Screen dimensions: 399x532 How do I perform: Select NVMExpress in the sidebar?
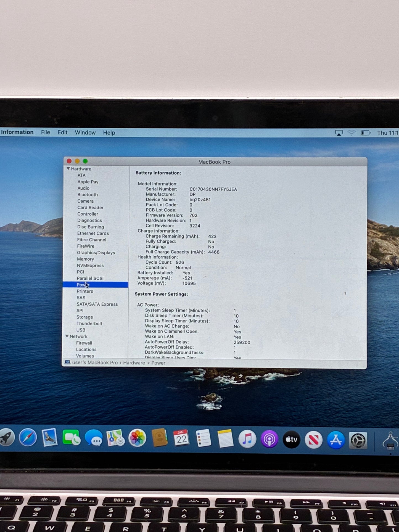90,265
